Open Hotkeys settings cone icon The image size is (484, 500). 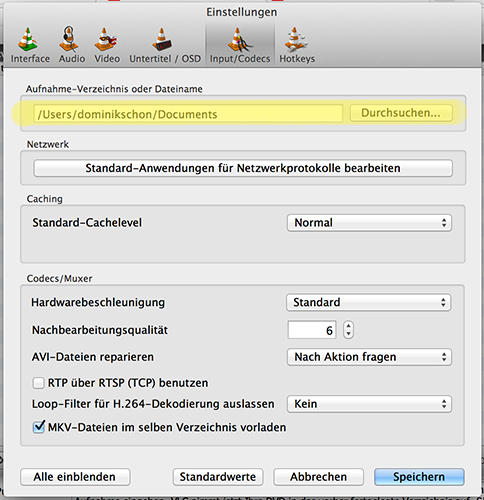(295, 39)
